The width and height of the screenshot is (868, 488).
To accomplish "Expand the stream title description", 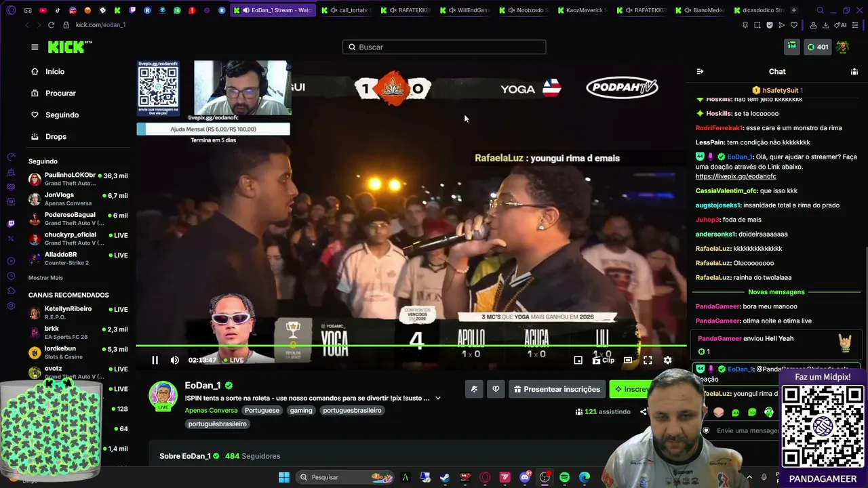I will [438, 398].
